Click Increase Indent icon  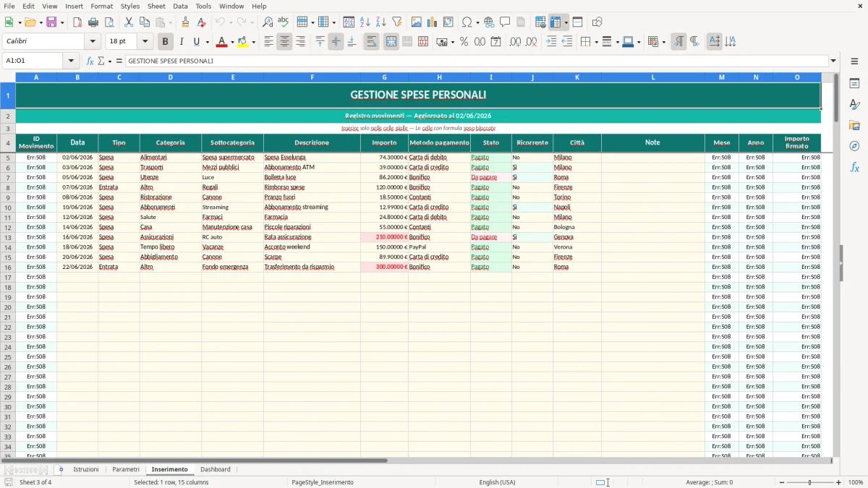coord(551,42)
